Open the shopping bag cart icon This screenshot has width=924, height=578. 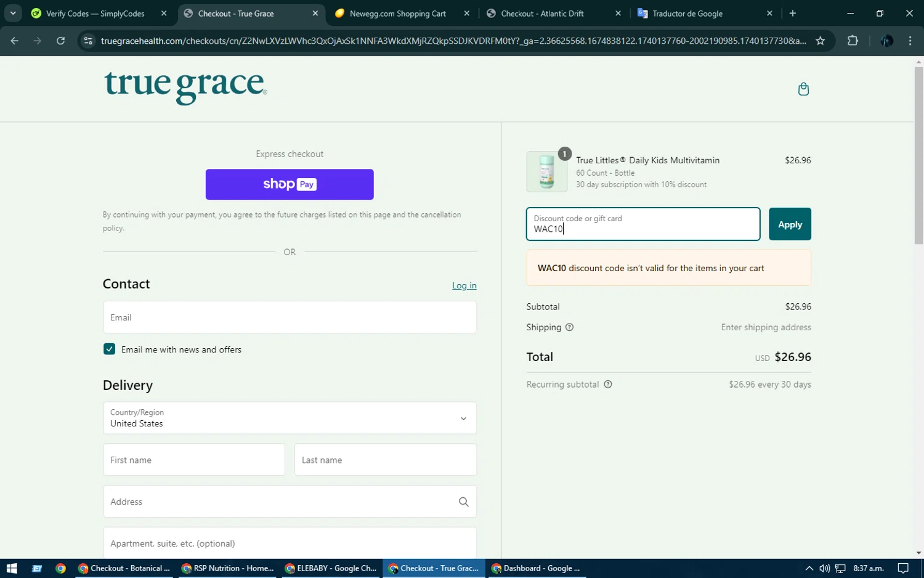[803, 89]
